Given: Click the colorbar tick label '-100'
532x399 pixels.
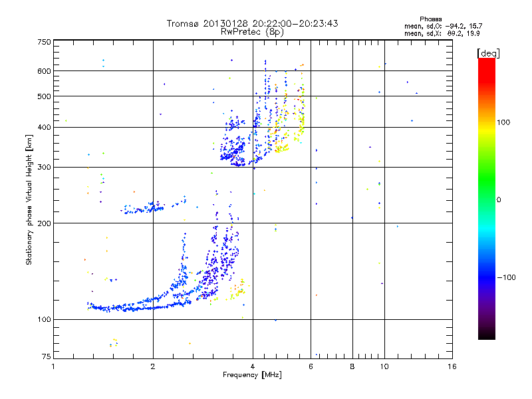Looking at the screenshot, I should tap(506, 277).
